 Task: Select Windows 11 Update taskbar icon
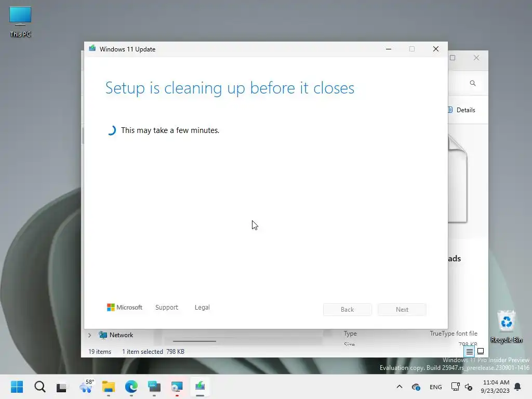200,387
